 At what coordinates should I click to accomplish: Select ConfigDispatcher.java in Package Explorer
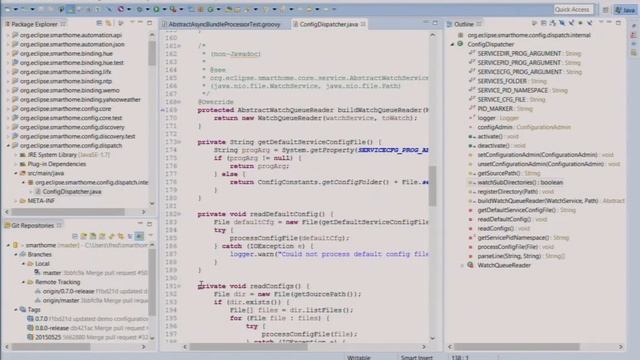tap(72, 191)
